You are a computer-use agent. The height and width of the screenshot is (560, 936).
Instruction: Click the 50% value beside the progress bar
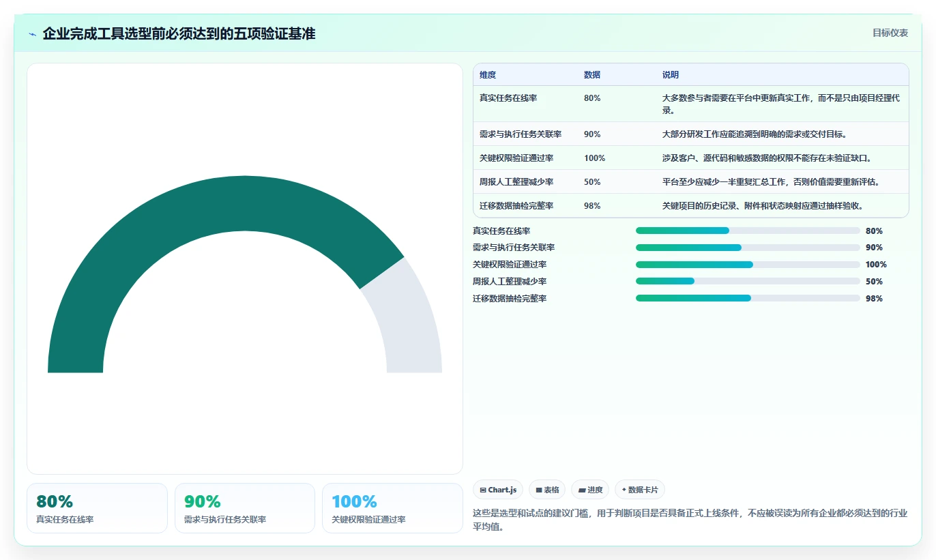pos(874,282)
